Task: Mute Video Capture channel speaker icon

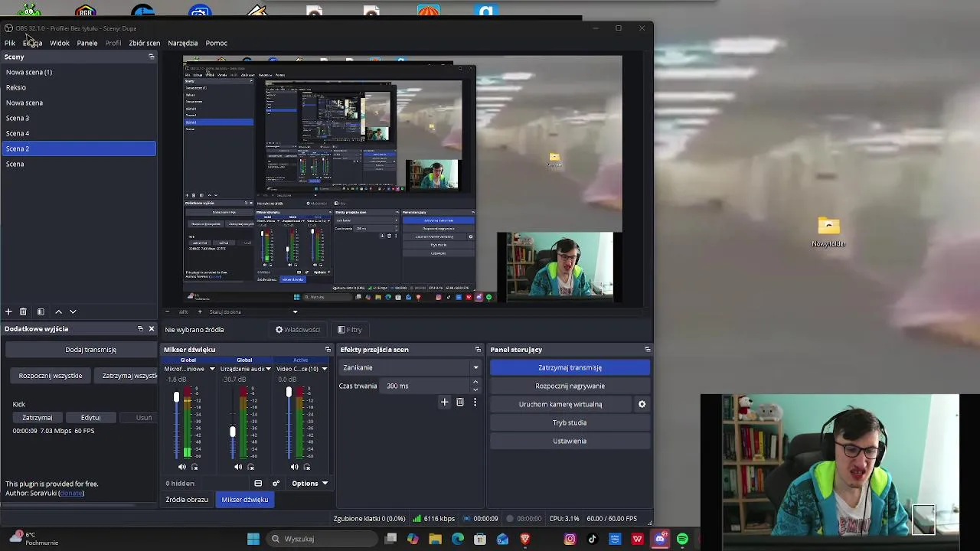Action: point(295,467)
